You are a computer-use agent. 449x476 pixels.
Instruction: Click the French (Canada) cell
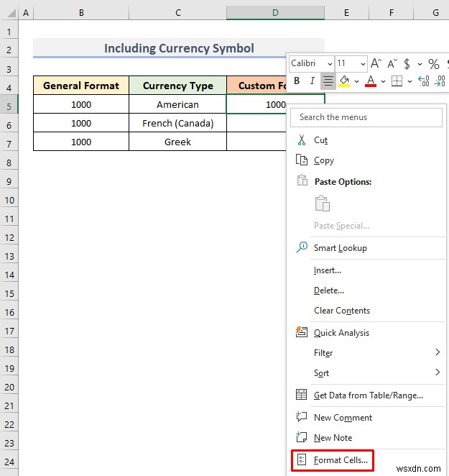(177, 123)
